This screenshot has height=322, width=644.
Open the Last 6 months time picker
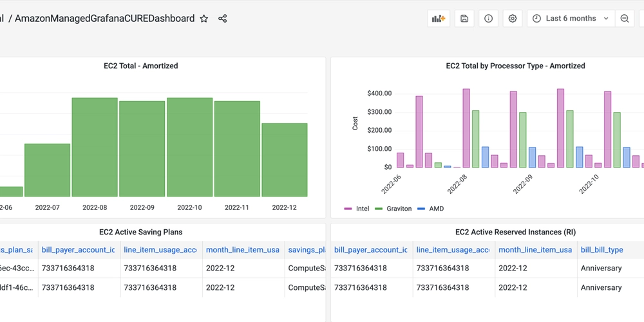tap(571, 19)
